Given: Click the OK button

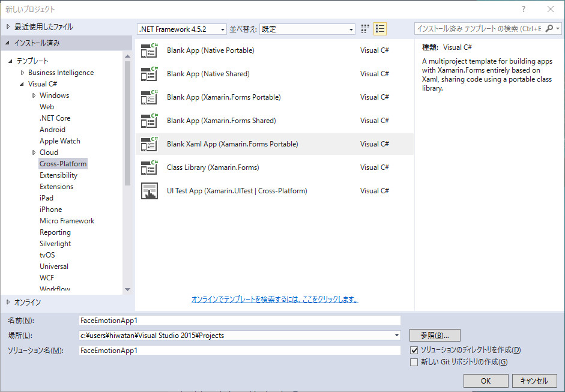Looking at the screenshot, I should (x=486, y=381).
